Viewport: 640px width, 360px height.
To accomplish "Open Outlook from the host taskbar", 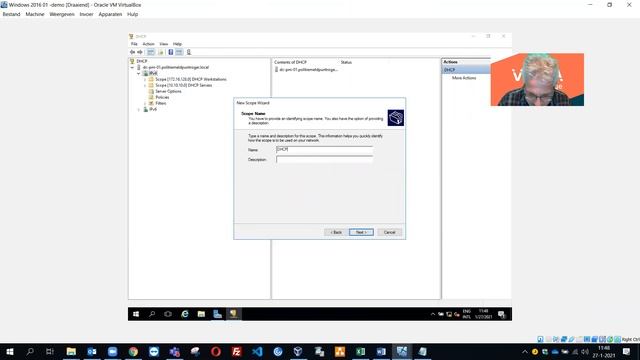I will [92, 351].
